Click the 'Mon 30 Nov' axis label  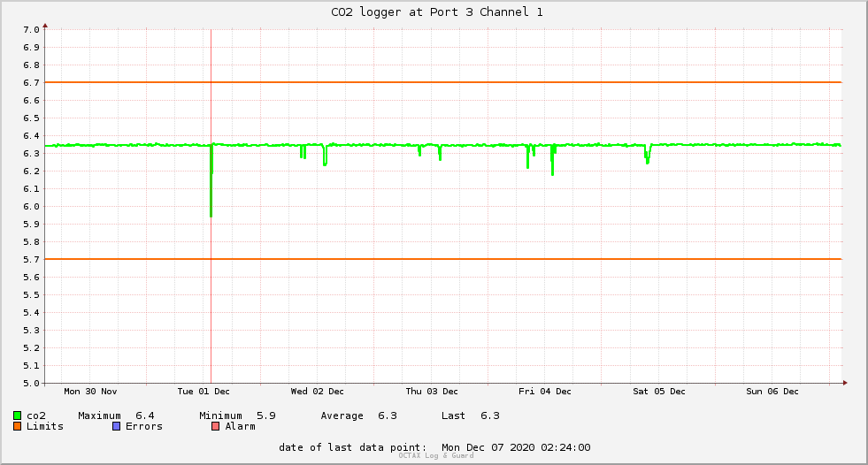(x=90, y=392)
